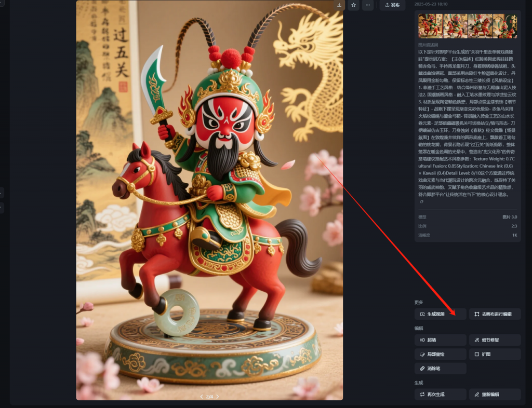Go to the previous image with left chevron

click(x=202, y=397)
